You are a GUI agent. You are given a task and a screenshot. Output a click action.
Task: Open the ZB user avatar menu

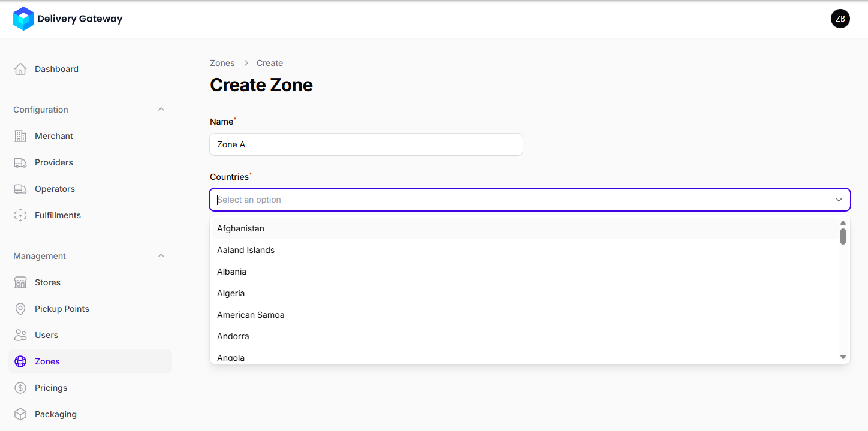coord(840,19)
